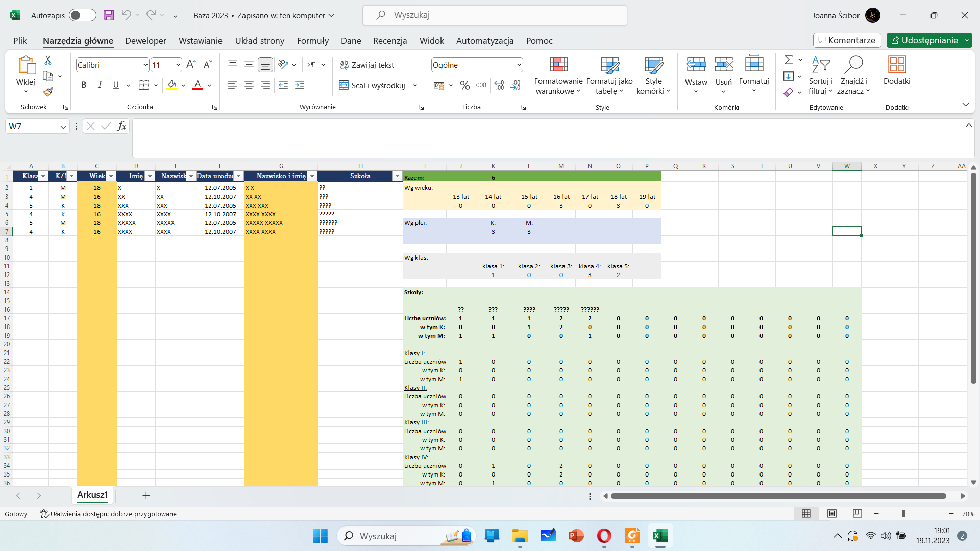Expand the font name Calibri dropdown

pos(145,65)
